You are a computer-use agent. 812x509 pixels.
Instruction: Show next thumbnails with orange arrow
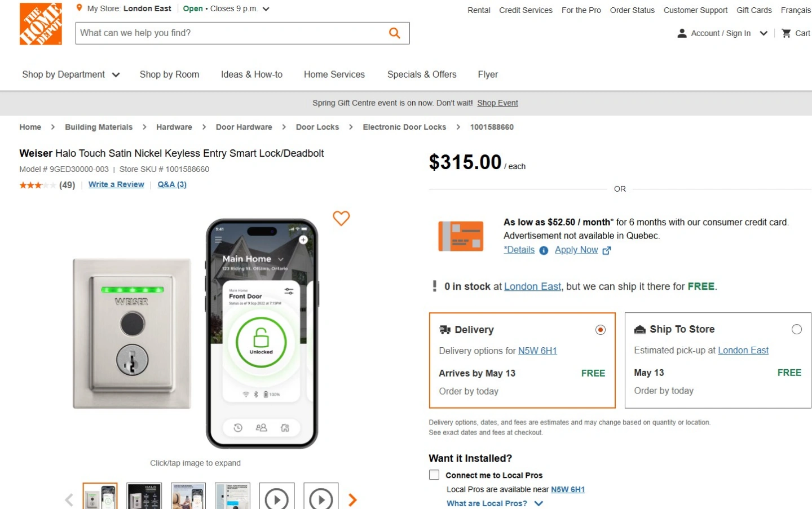click(352, 499)
